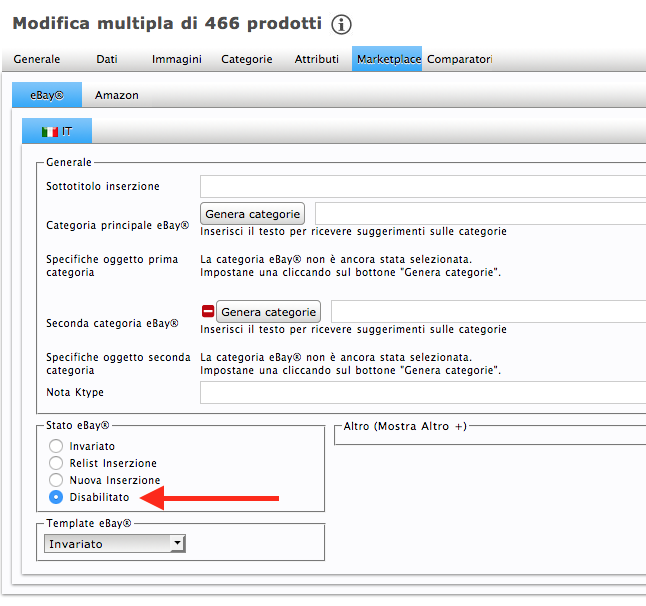The height and width of the screenshot is (606, 646).
Task: Select the Marketplace tab
Action: point(387,59)
